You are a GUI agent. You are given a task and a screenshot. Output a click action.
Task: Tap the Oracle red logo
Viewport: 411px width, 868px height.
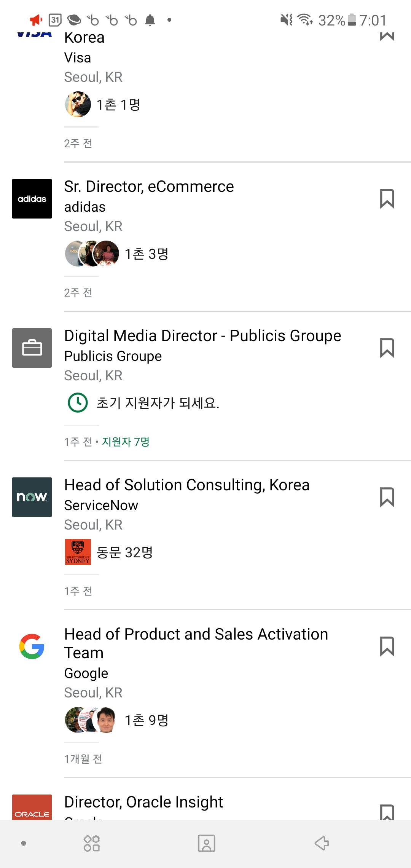coord(32,808)
